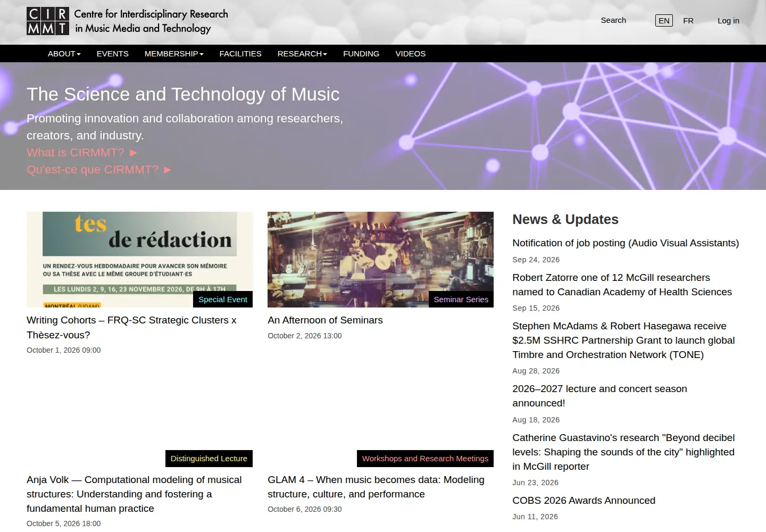
Task: Open the Audio Visual Assistants job posting news
Action: 626,243
